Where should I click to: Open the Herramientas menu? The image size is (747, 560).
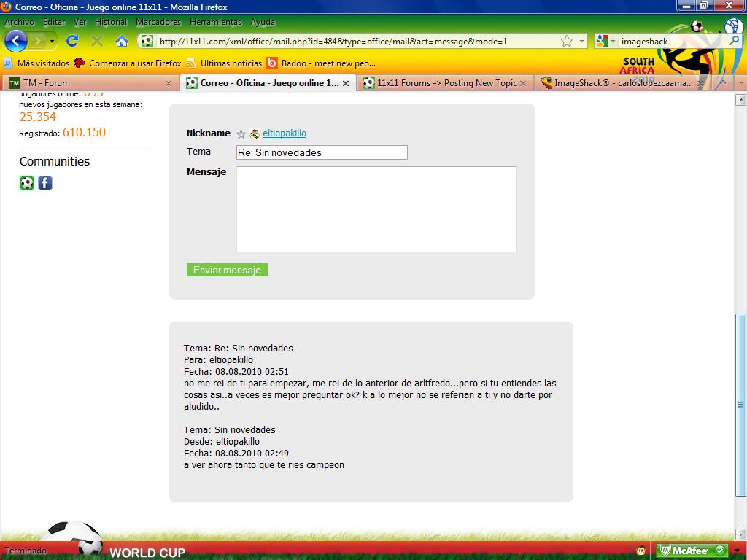[x=215, y=22]
